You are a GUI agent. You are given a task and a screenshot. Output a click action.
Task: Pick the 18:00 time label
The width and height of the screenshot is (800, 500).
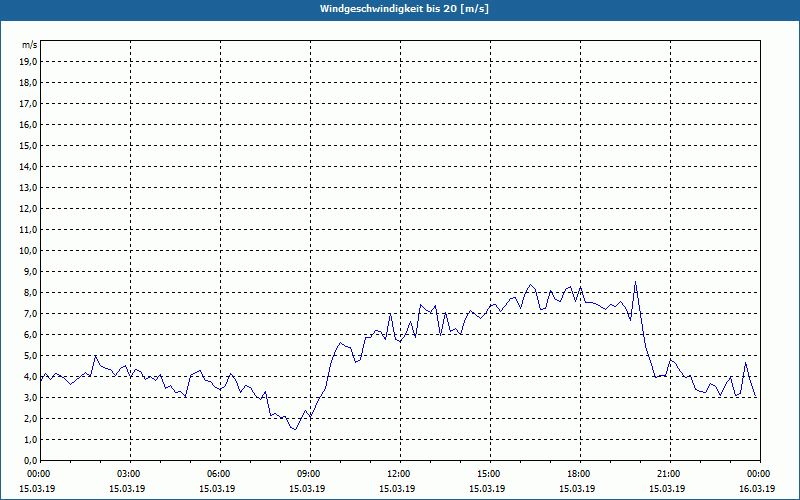click(x=580, y=474)
